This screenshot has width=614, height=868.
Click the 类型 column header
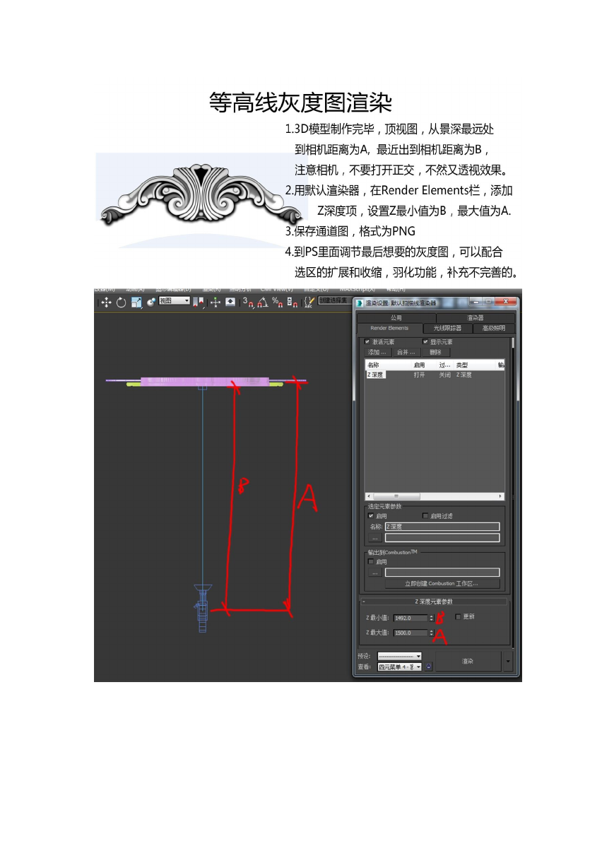tap(476, 365)
